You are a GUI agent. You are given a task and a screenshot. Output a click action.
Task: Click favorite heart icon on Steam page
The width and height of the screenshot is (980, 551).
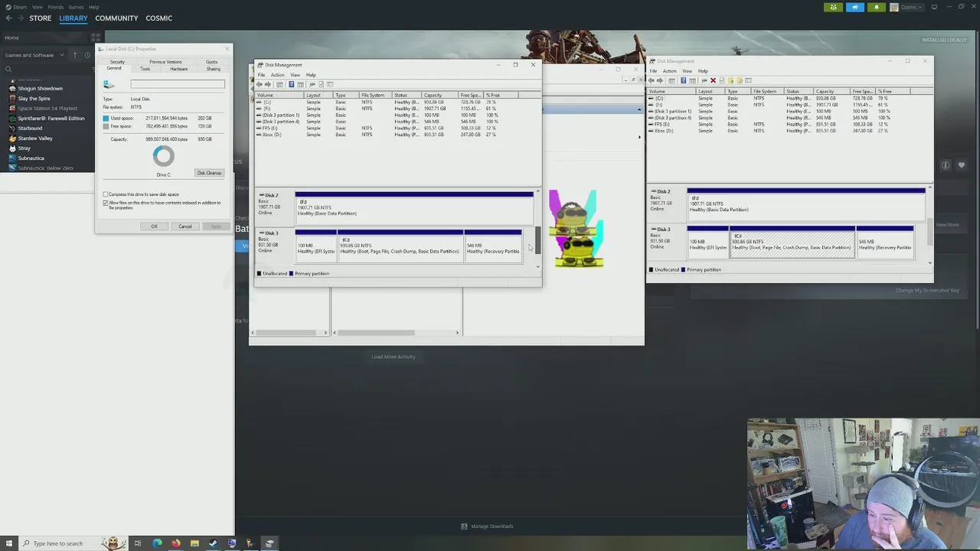[961, 165]
